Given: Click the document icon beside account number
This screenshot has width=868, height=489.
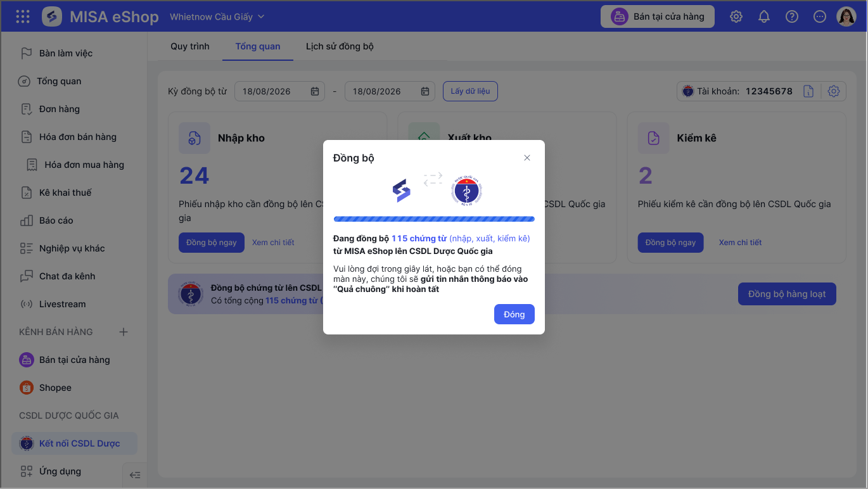Looking at the screenshot, I should click(x=808, y=91).
